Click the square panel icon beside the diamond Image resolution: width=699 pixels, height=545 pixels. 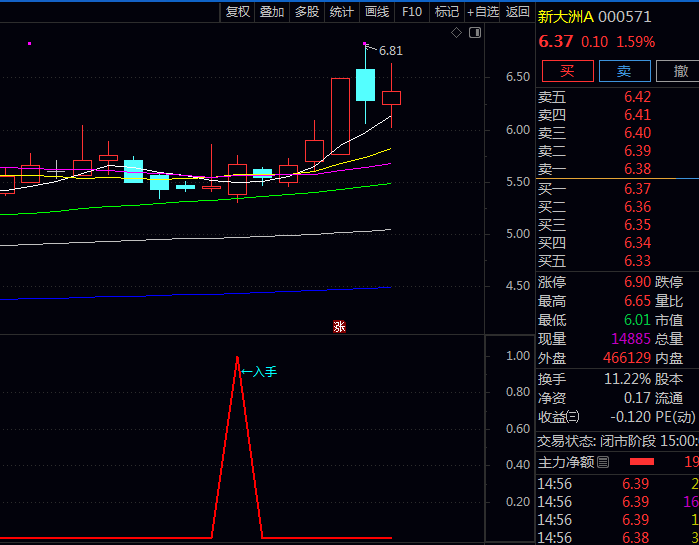coord(474,33)
